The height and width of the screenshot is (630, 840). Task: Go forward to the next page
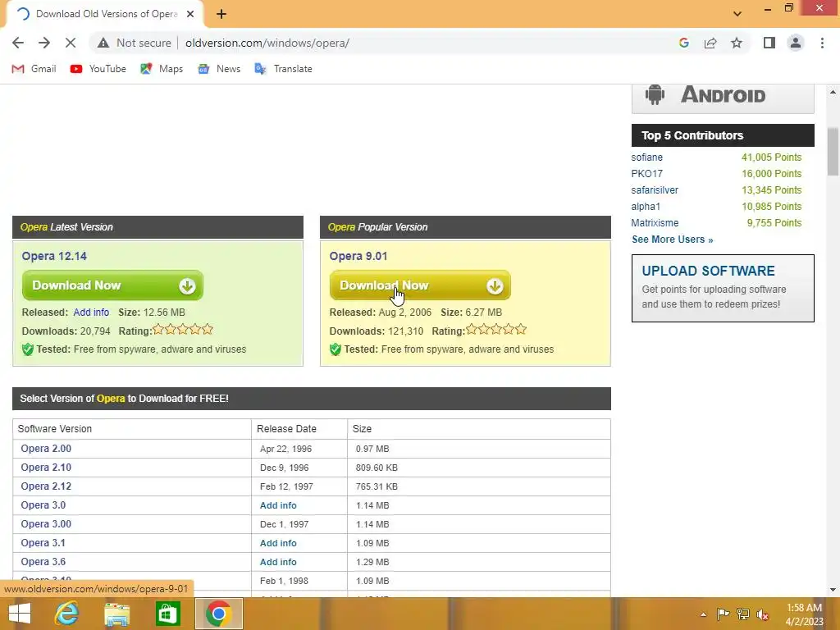[x=44, y=43]
